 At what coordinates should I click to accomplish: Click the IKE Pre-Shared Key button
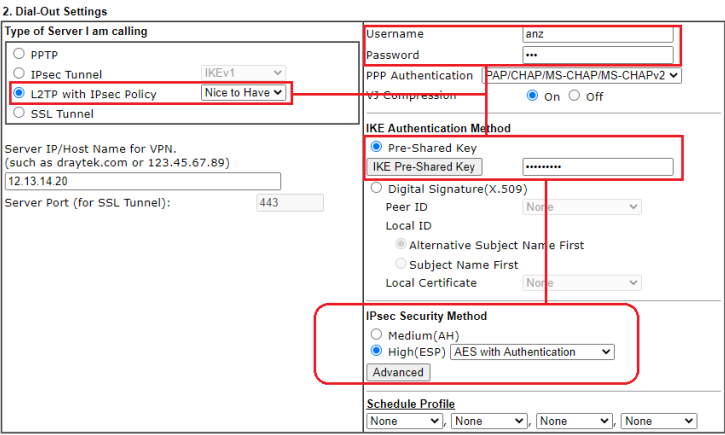click(423, 166)
